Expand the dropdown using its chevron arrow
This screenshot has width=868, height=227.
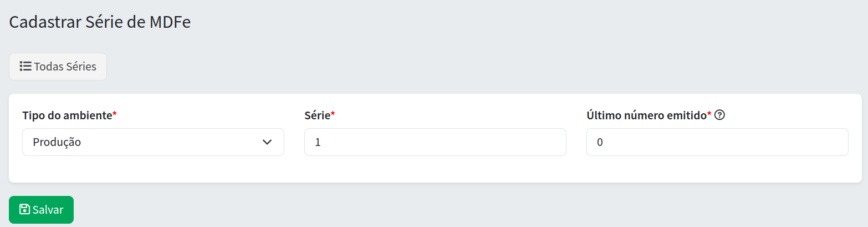[x=267, y=142]
